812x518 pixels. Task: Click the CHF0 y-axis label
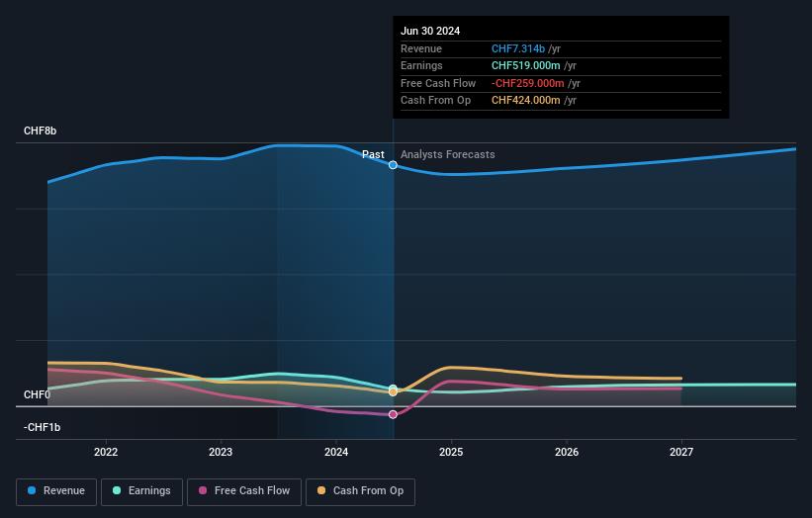(x=37, y=394)
